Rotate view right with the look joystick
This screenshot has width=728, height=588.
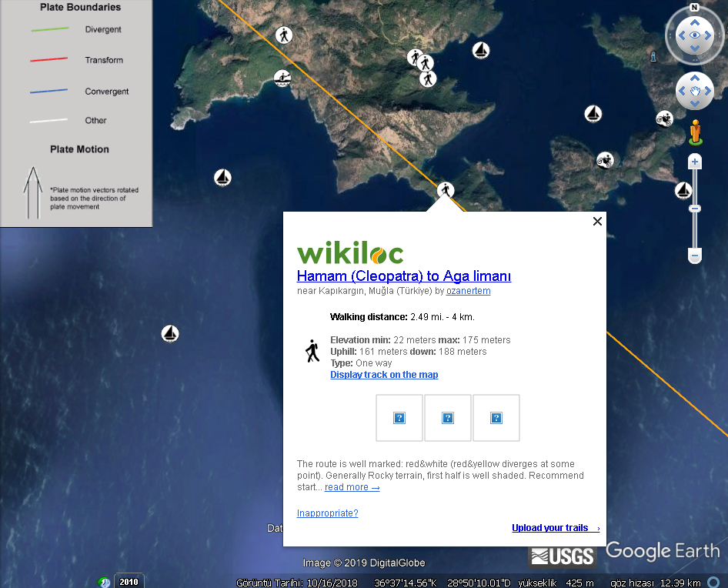pyautogui.click(x=707, y=35)
